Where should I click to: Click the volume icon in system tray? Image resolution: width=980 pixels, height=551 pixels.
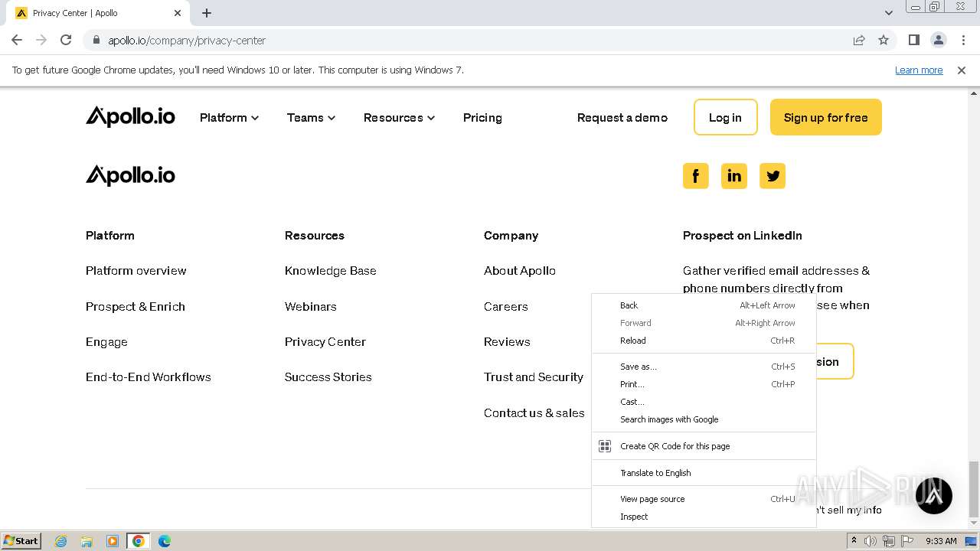[871, 540]
